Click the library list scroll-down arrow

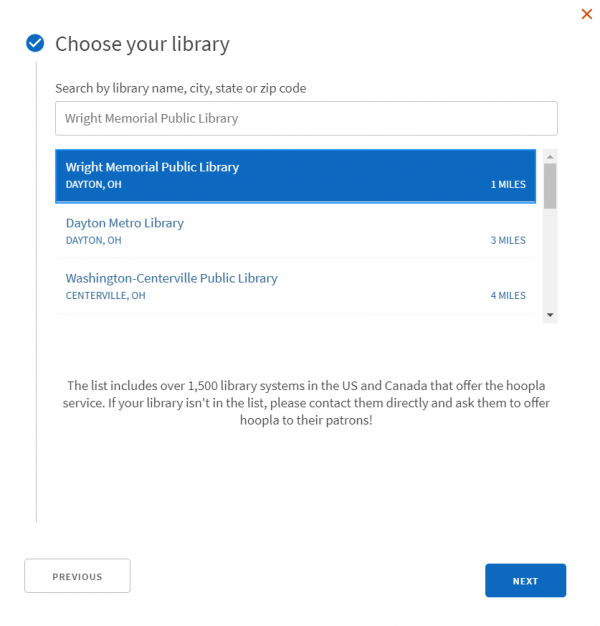pos(550,315)
